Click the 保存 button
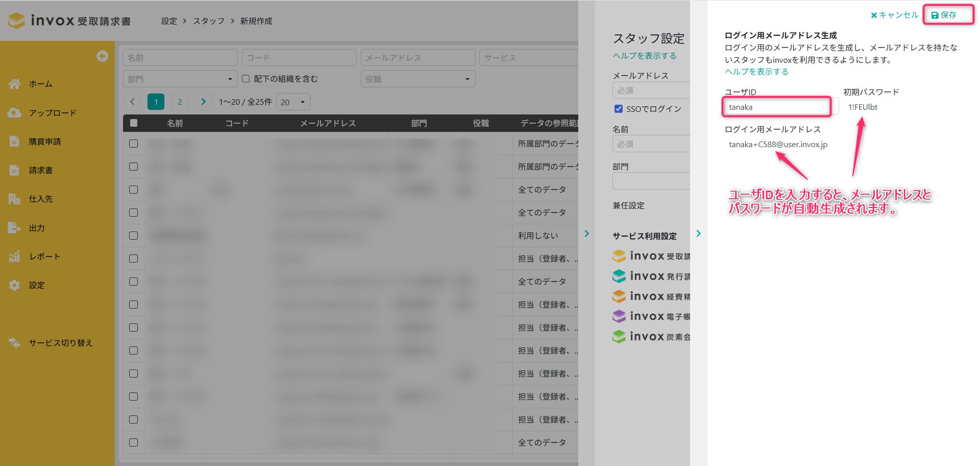 (x=944, y=15)
